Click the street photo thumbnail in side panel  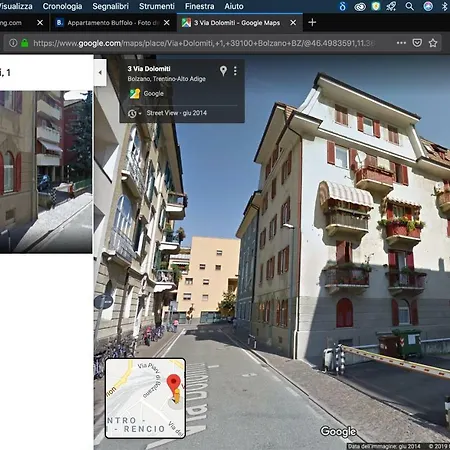(x=46, y=172)
